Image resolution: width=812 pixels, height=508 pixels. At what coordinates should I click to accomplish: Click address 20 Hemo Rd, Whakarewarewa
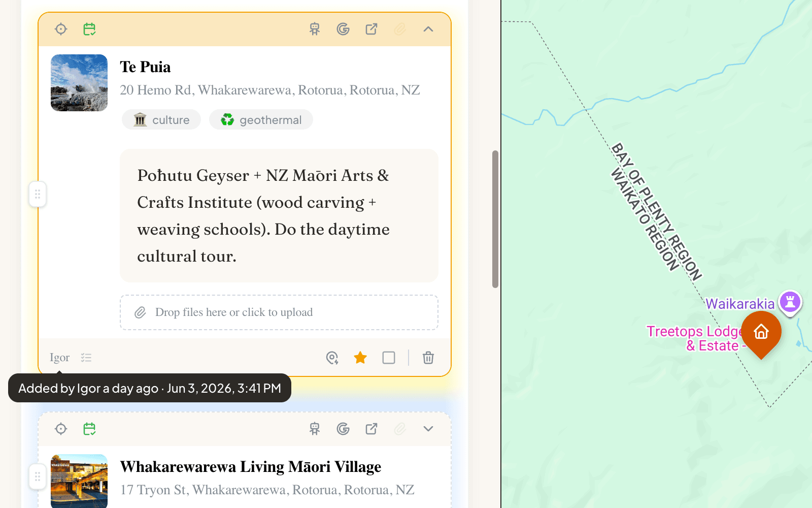click(x=270, y=90)
